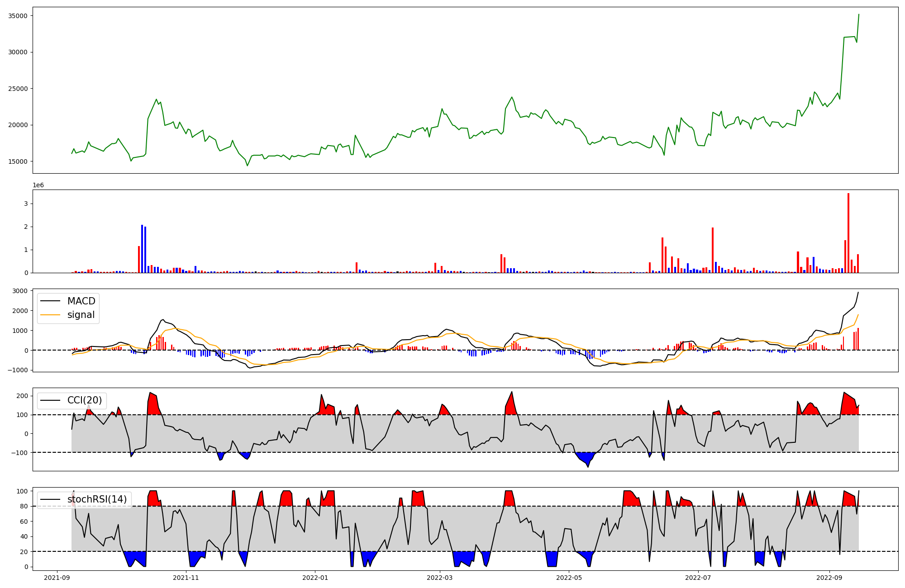Click the signal legend text
Image resolution: width=905 pixels, height=588 pixels.
click(x=81, y=315)
